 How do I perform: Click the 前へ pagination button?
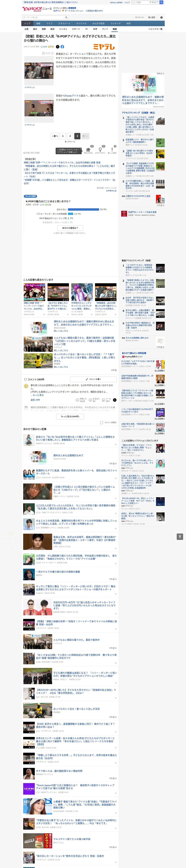55,136
